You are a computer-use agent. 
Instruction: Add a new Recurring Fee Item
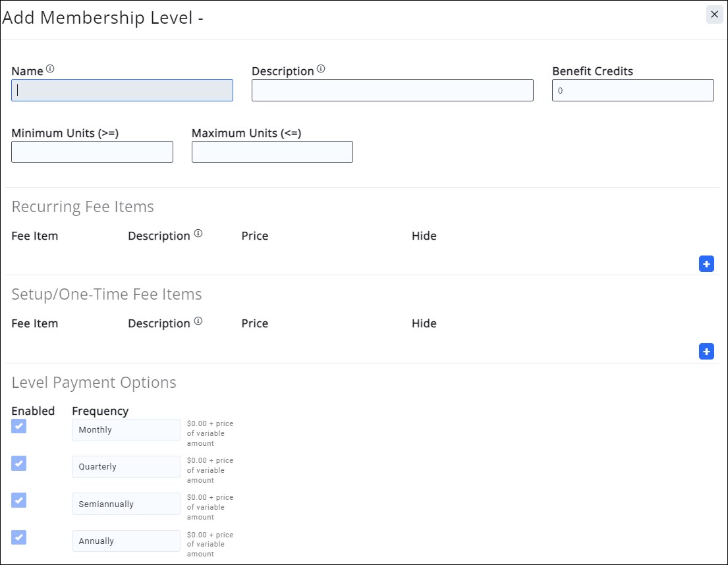click(x=706, y=264)
